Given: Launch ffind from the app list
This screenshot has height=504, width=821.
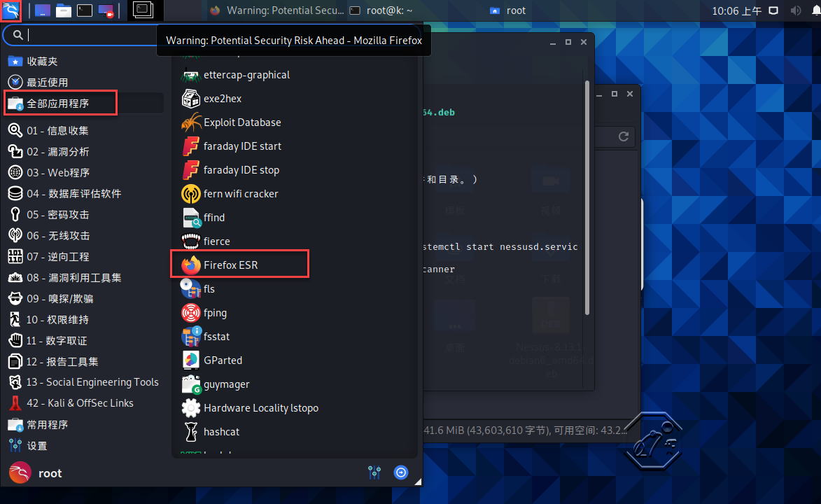Looking at the screenshot, I should pyautogui.click(x=295, y=218).
